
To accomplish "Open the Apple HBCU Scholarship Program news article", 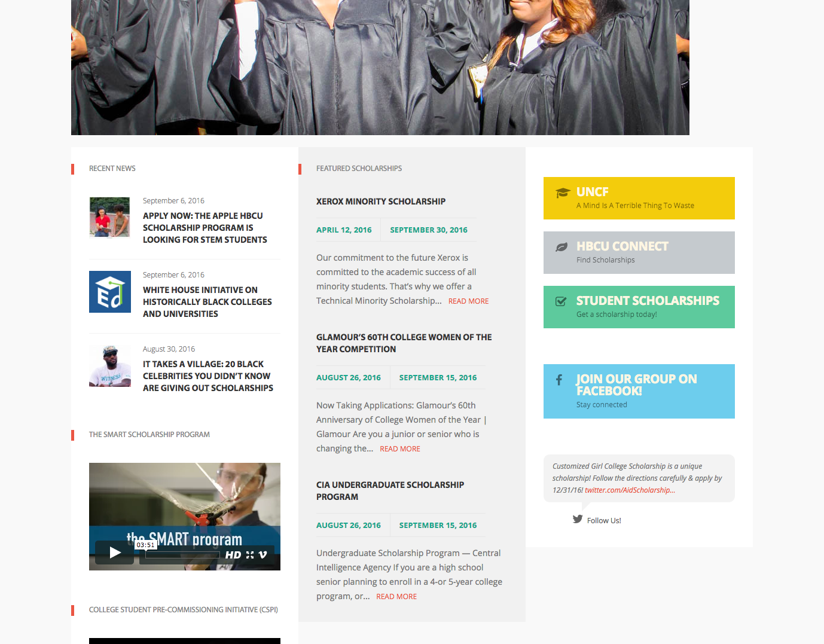I will (205, 228).
